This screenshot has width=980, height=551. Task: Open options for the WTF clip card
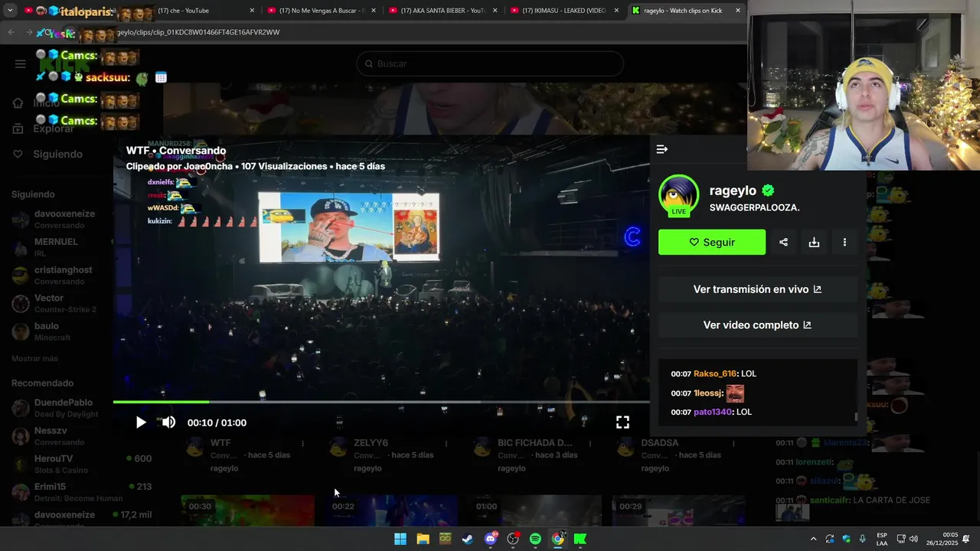[302, 443]
